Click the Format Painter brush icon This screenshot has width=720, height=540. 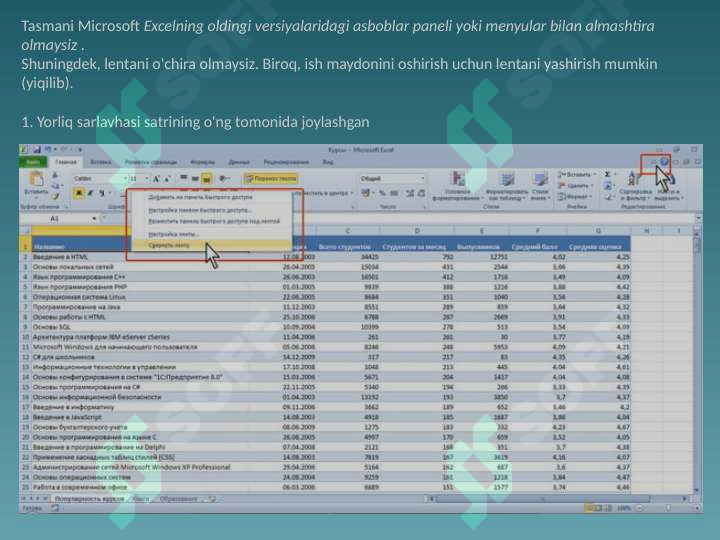tap(56, 196)
